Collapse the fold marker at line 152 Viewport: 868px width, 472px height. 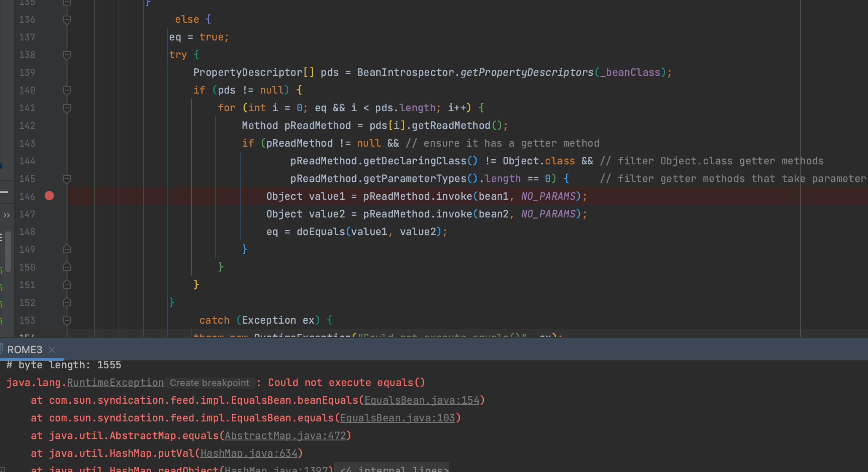[67, 303]
